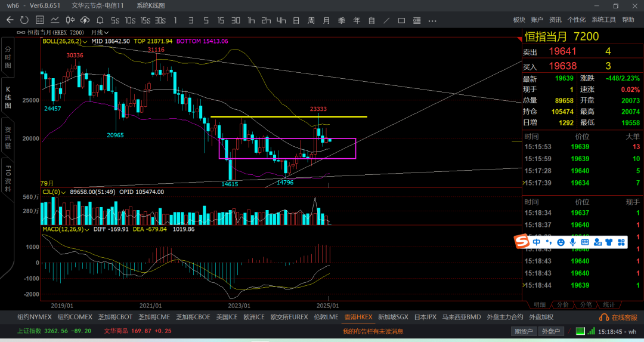Open the 板块 menu

(x=519, y=20)
